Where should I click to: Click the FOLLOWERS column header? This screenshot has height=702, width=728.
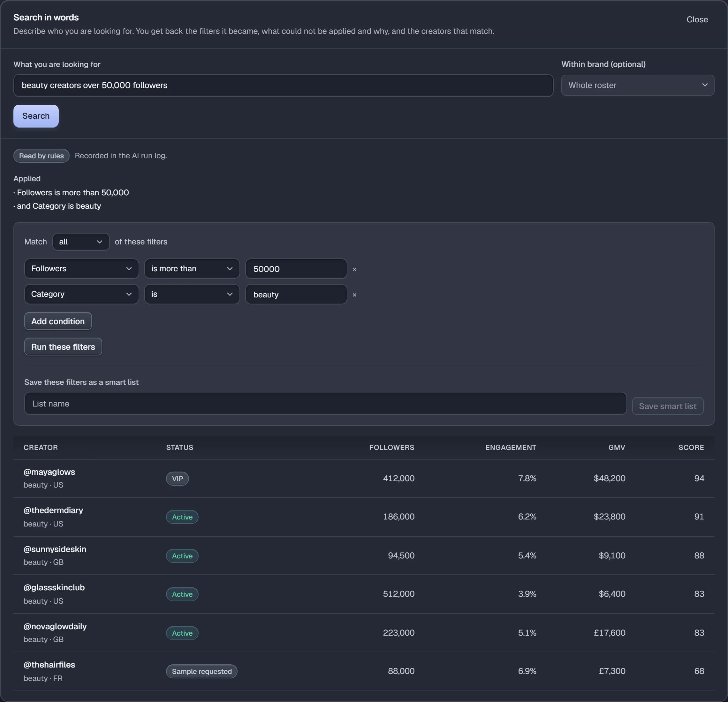pos(391,447)
